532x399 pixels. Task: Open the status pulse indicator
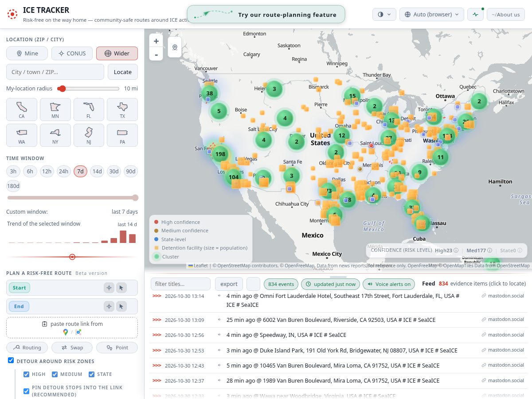[475, 14]
